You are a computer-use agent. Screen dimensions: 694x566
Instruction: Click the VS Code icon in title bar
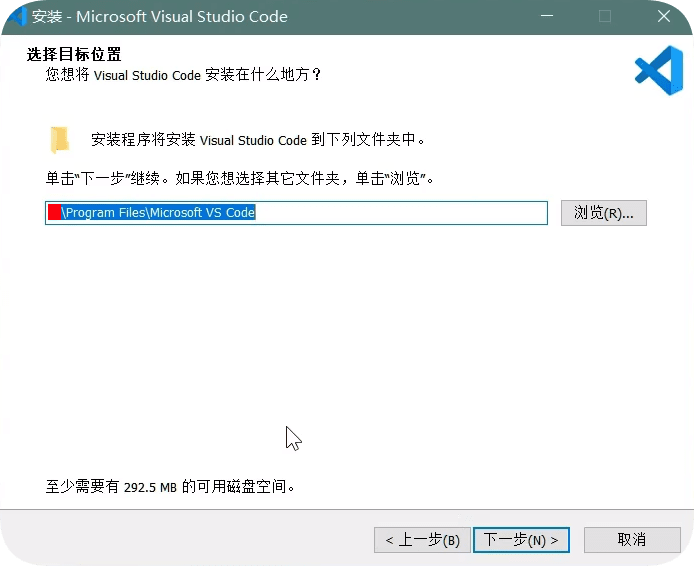[16, 17]
